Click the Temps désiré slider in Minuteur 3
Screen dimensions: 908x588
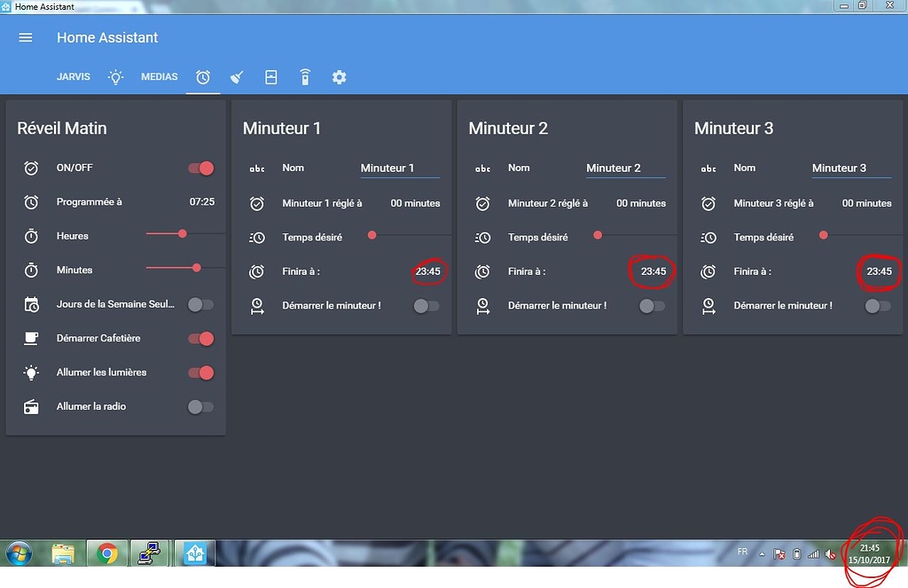coord(823,236)
